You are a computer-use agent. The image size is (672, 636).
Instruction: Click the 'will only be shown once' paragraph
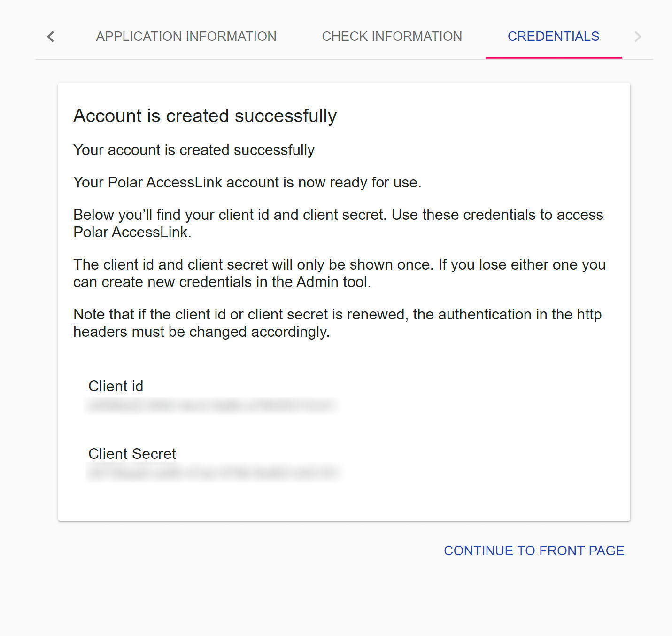(339, 273)
